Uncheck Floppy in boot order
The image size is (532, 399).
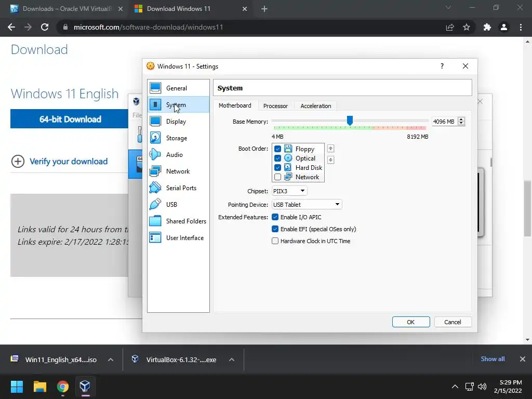click(277, 149)
